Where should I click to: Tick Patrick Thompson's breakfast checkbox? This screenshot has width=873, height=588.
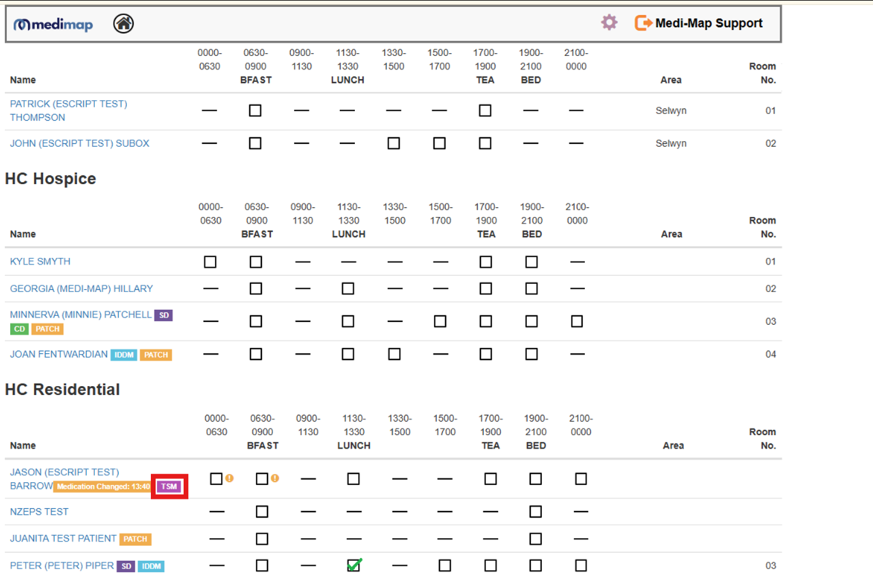coord(255,111)
